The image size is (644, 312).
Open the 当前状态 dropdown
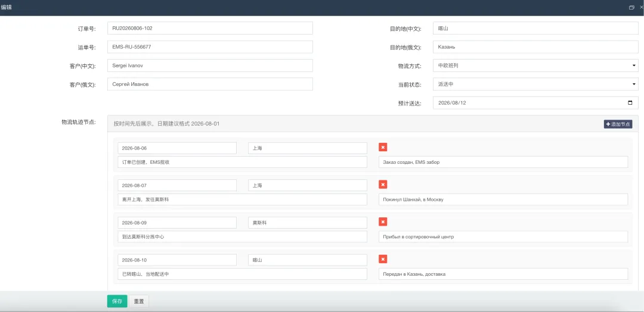pyautogui.click(x=535, y=84)
